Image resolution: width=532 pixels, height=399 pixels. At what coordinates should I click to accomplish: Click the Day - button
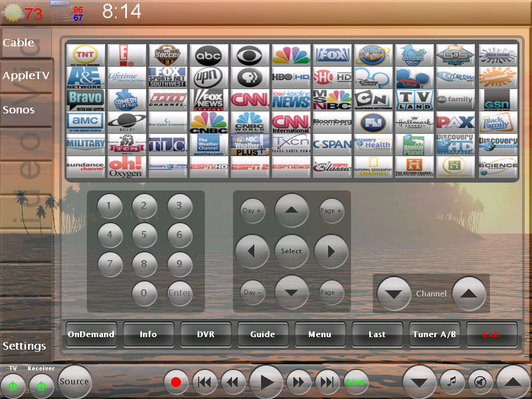point(252,292)
